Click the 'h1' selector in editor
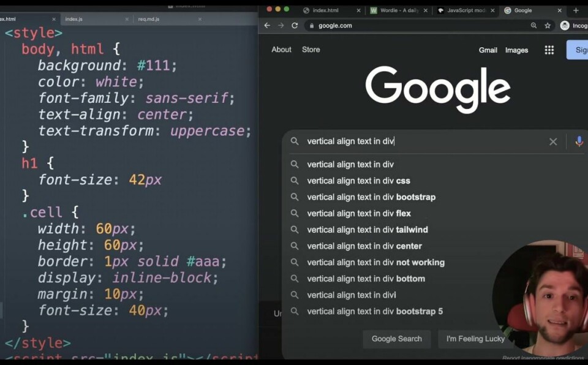 pyautogui.click(x=29, y=163)
